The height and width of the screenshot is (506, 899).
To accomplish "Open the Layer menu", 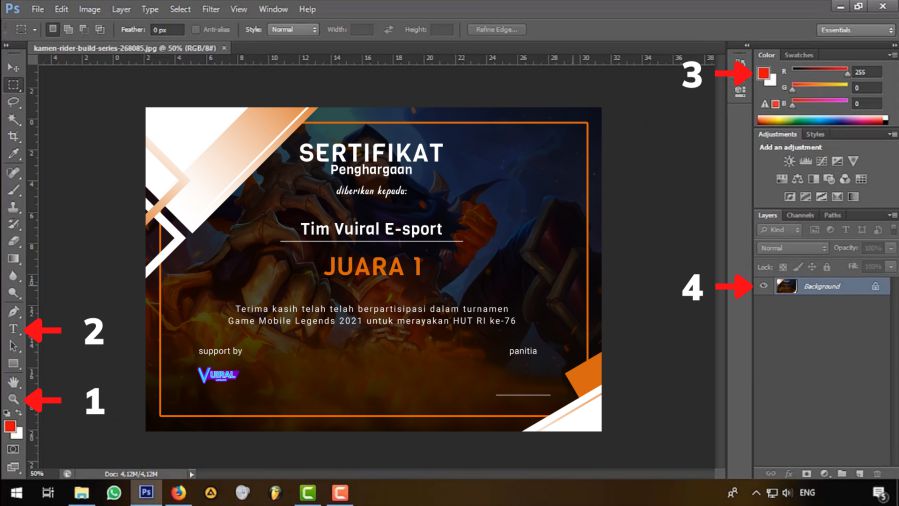I will (x=121, y=9).
